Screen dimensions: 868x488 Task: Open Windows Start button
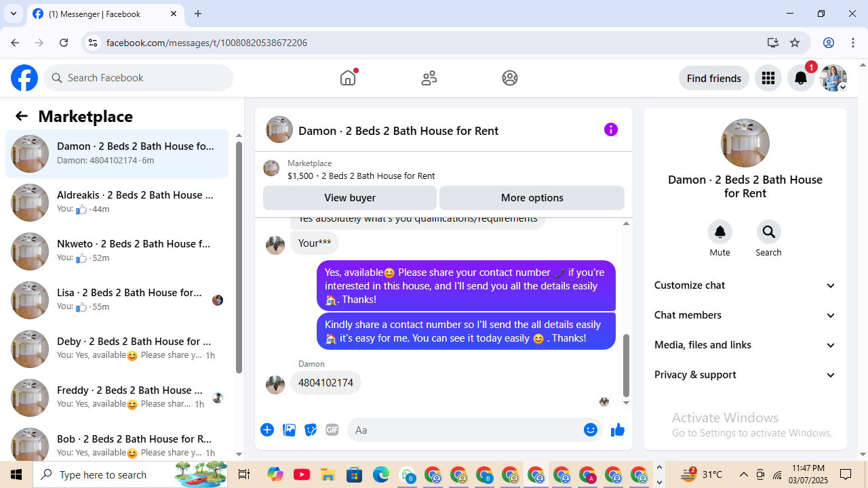coord(16,474)
